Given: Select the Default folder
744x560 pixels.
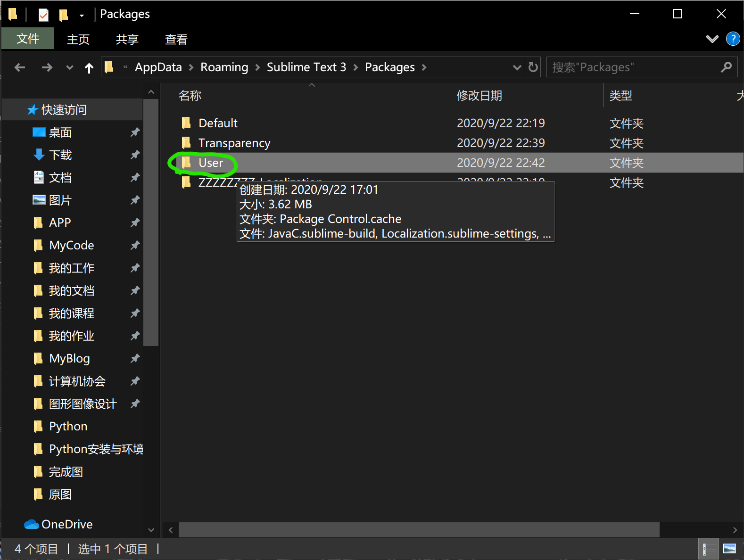Looking at the screenshot, I should pyautogui.click(x=218, y=123).
